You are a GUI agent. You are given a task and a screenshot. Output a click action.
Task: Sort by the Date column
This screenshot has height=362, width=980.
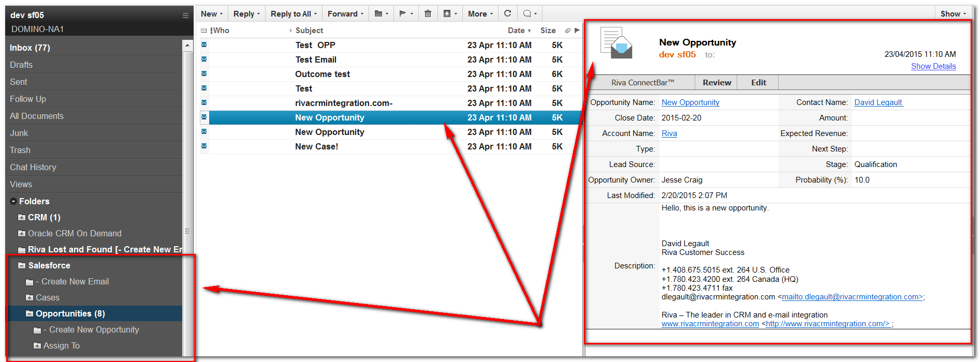pyautogui.click(x=519, y=31)
